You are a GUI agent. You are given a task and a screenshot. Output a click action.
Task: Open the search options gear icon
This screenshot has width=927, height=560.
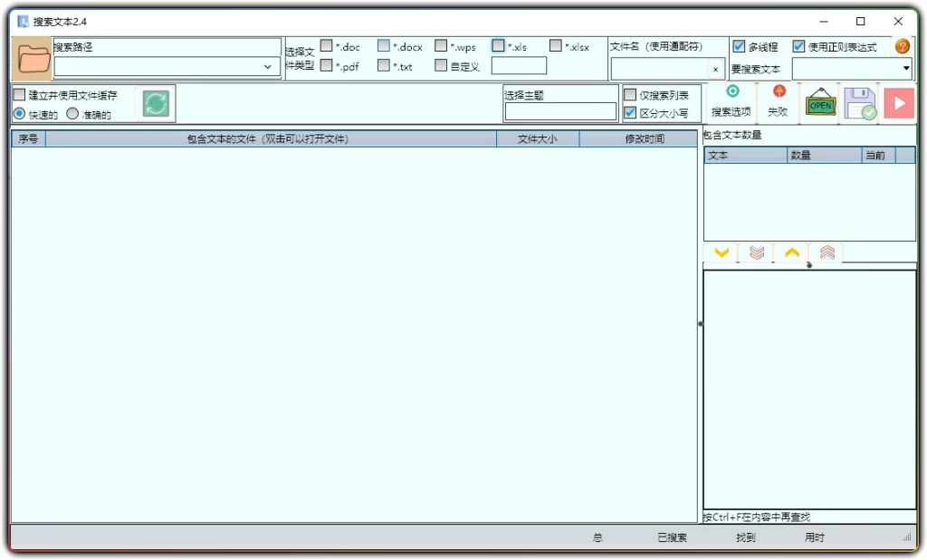click(x=732, y=91)
